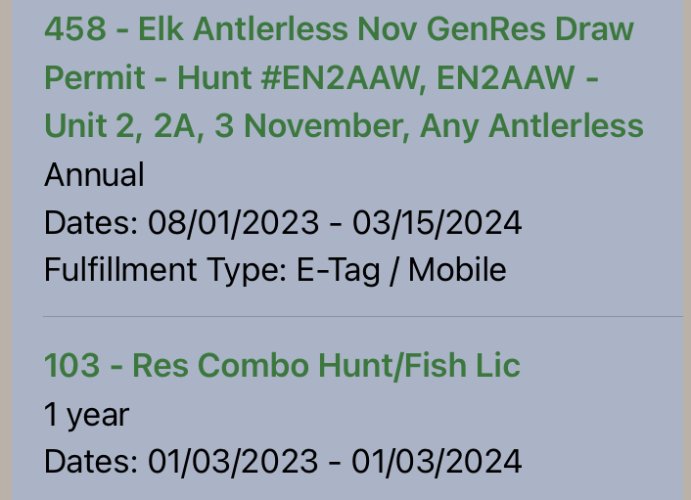Viewport: 691px width, 500px height.
Task: Tap the Fulfillment Type label
Action: (x=165, y=270)
